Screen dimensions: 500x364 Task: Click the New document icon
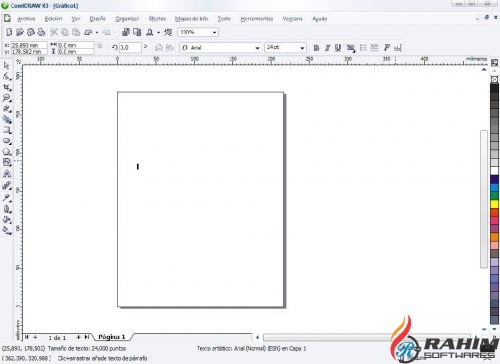[9, 32]
